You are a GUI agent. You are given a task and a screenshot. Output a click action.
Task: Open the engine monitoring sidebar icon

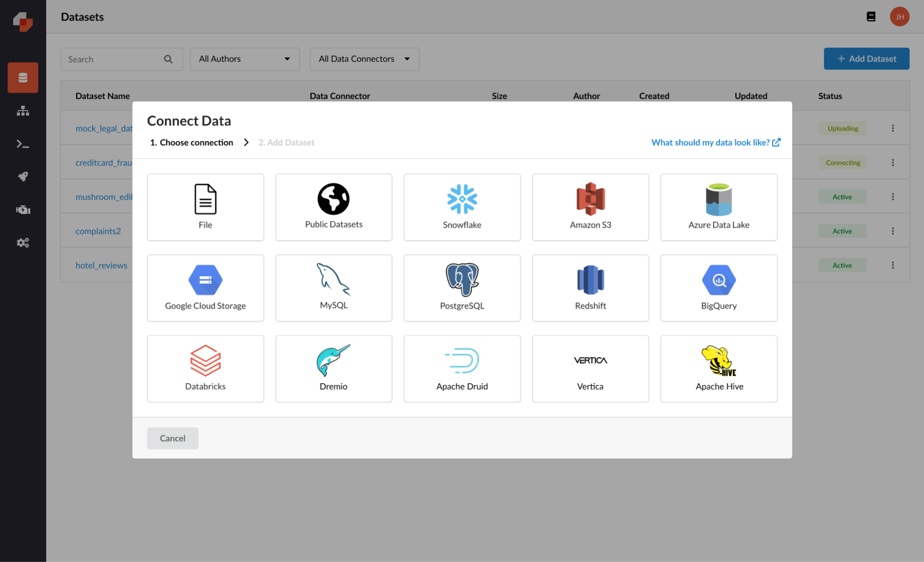point(22,209)
